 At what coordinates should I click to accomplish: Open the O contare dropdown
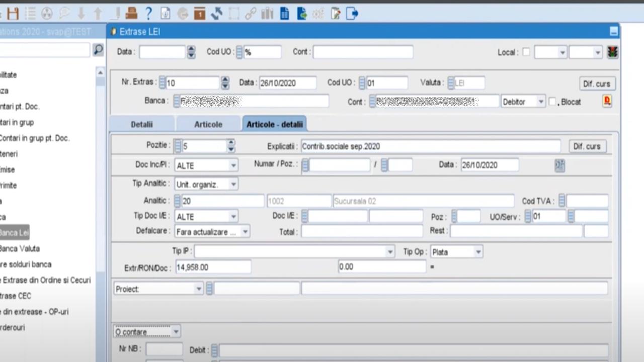click(x=176, y=332)
